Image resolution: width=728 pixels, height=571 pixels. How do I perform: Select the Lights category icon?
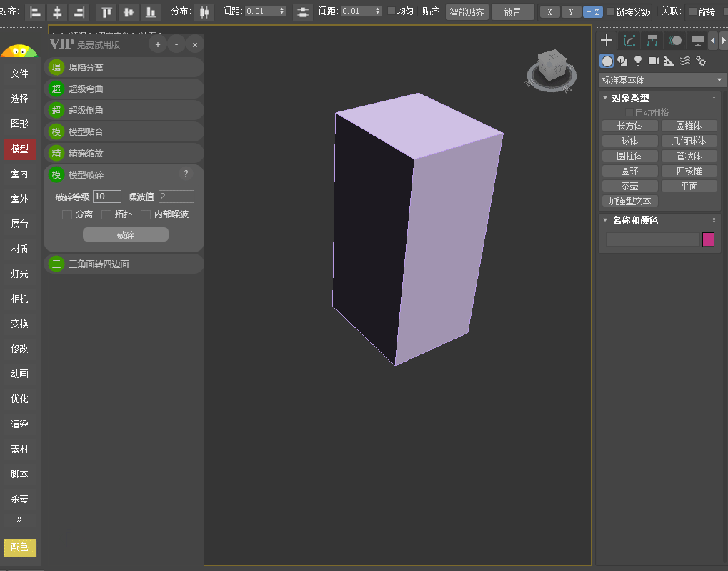638,61
